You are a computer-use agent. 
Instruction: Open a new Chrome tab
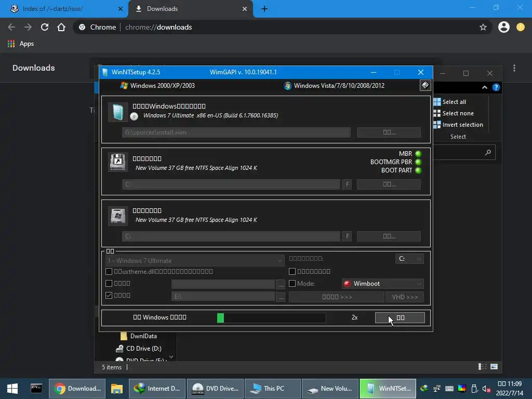coord(264,9)
